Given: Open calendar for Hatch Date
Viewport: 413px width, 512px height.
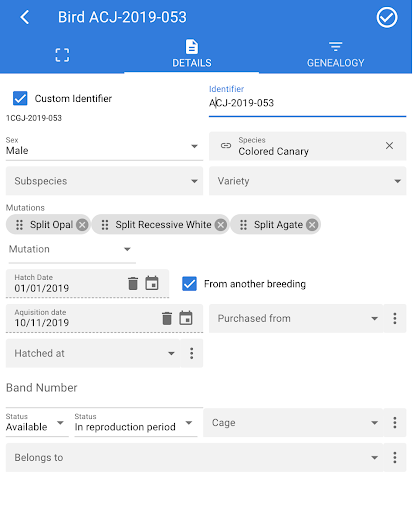Looking at the screenshot, I should click(x=152, y=283).
